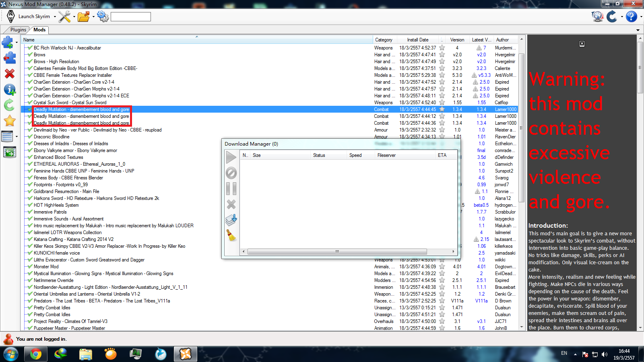Expand the help icon dropdown arrow

point(641,17)
